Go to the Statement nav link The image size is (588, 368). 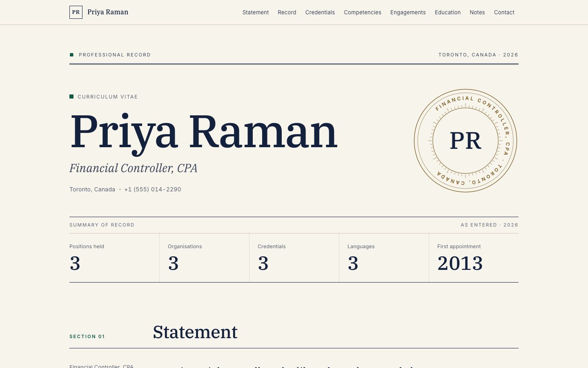click(256, 12)
